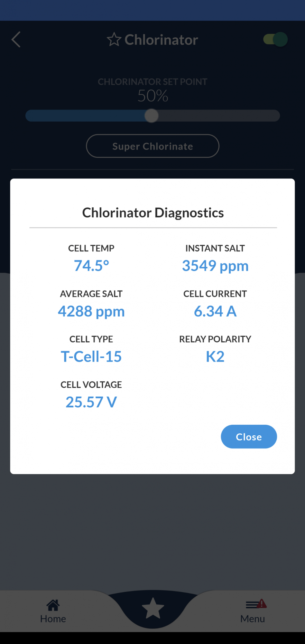305x644 pixels.
Task: Tap the house icon in bottom bar
Action: pyautogui.click(x=53, y=605)
